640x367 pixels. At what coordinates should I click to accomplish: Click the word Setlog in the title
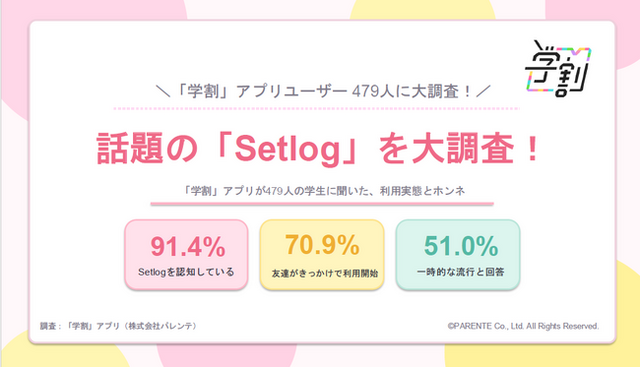(x=288, y=150)
